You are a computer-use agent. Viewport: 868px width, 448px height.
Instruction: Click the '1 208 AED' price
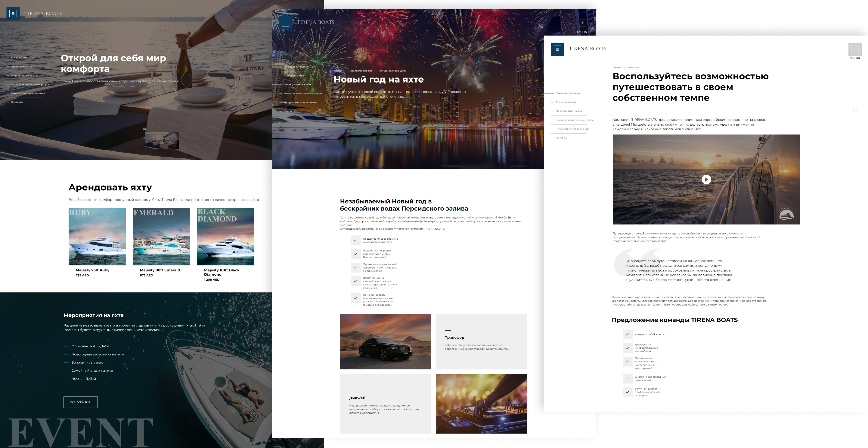(212, 280)
